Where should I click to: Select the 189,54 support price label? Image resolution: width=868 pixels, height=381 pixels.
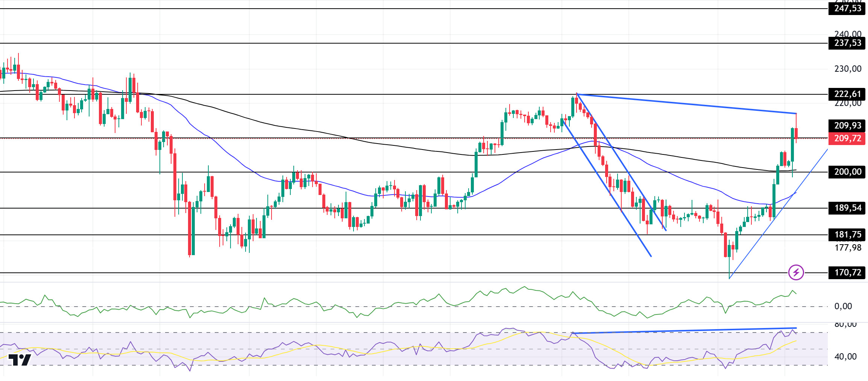(847, 208)
